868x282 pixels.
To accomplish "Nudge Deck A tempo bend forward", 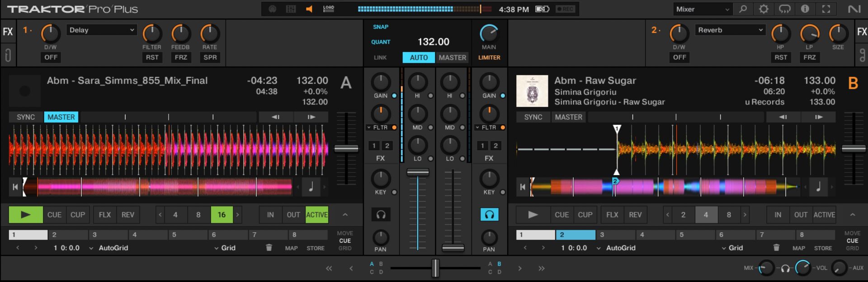I will point(311,117).
